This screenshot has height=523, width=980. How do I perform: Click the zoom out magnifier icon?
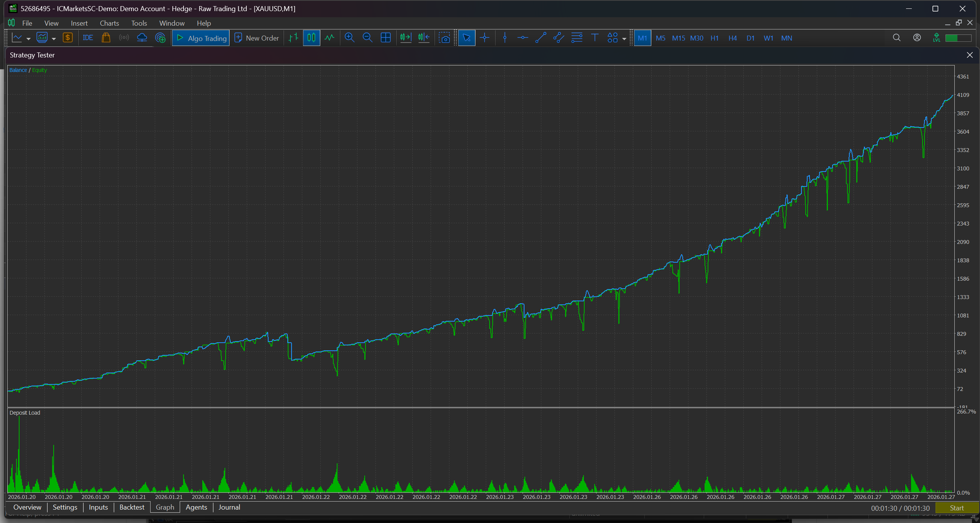(x=367, y=38)
